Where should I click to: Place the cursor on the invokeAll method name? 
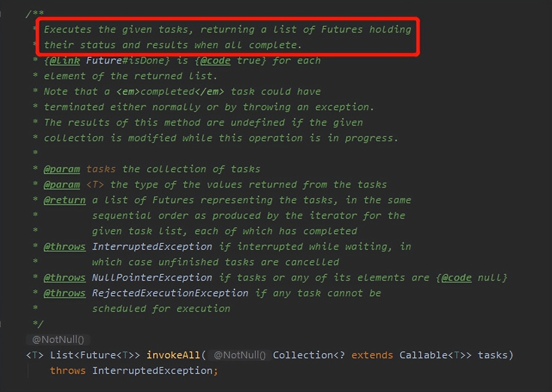(x=173, y=355)
